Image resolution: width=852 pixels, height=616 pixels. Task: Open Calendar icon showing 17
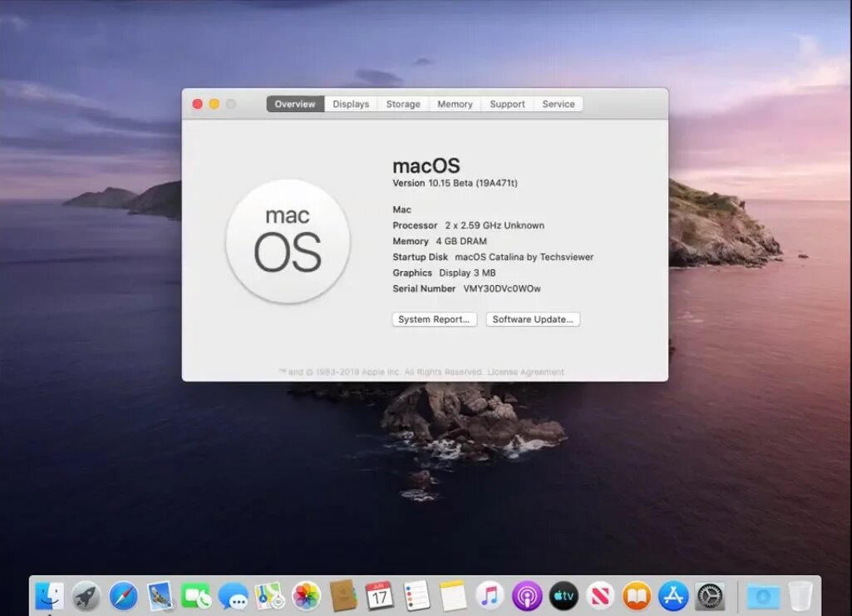click(x=379, y=596)
